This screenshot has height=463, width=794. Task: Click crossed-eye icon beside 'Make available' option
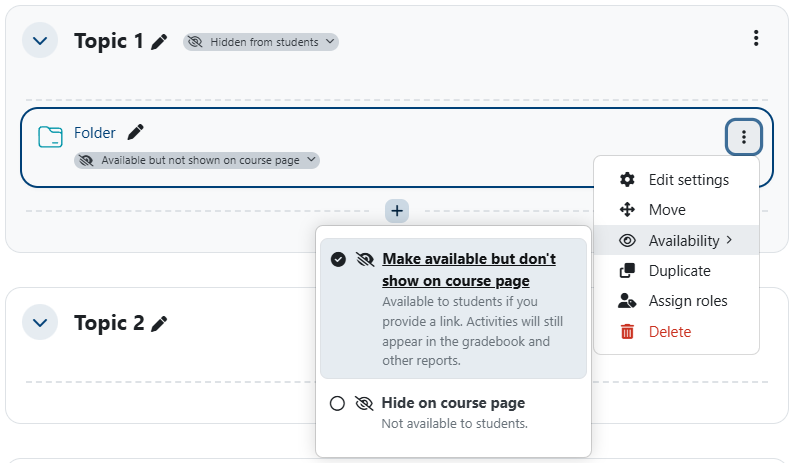365,259
